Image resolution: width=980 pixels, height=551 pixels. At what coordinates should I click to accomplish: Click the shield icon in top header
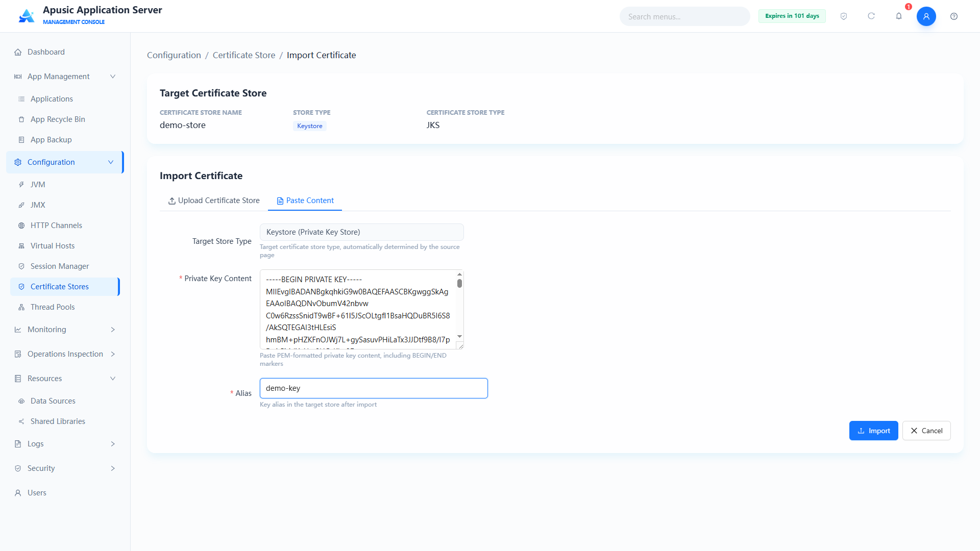point(844,16)
